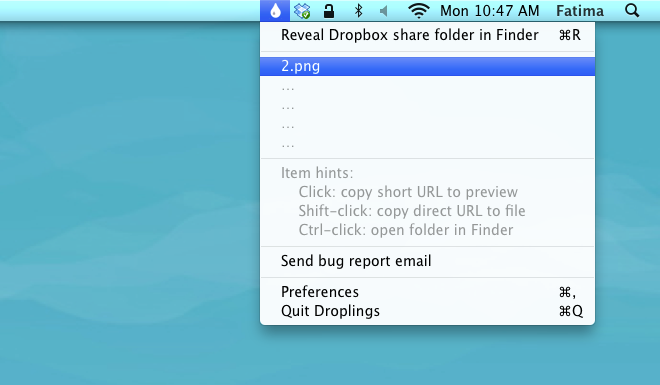Select the 2.png item
Screen dimensions: 660x385
tap(427, 66)
